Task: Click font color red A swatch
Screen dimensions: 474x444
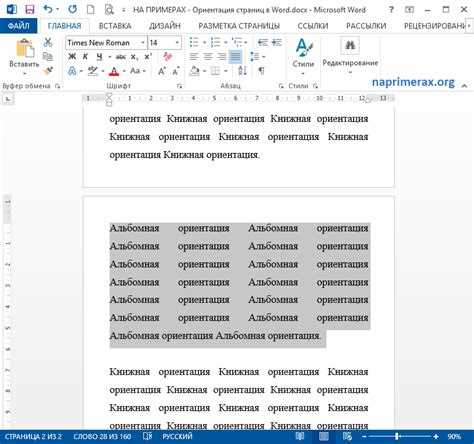Action: [114, 71]
